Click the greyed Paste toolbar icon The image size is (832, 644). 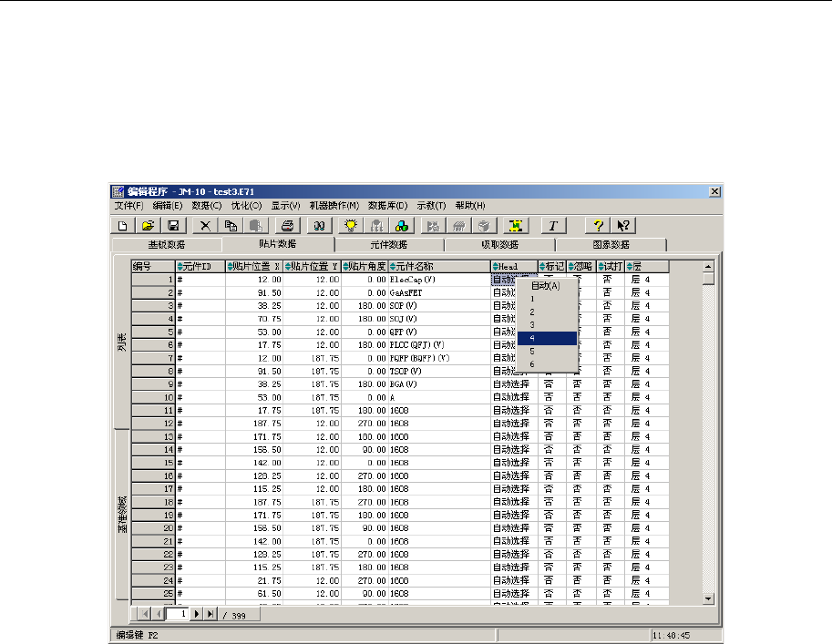pyautogui.click(x=256, y=226)
